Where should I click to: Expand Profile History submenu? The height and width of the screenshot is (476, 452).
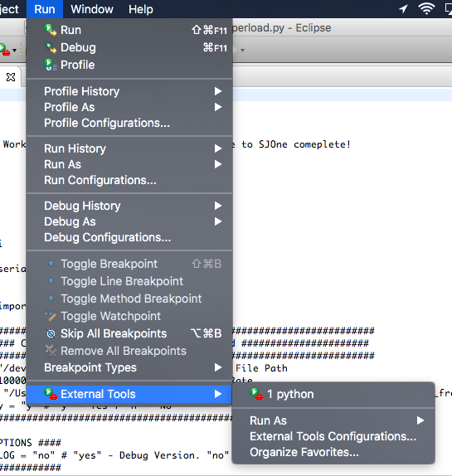(129, 91)
